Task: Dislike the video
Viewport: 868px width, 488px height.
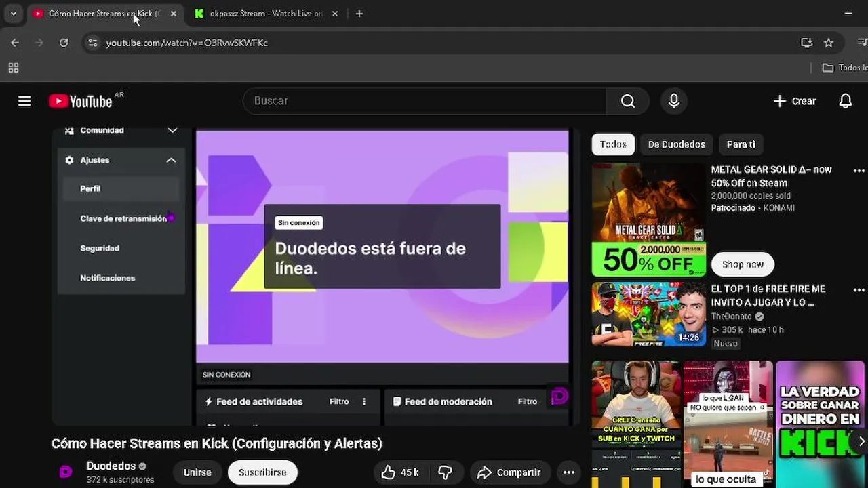Action: click(x=446, y=472)
